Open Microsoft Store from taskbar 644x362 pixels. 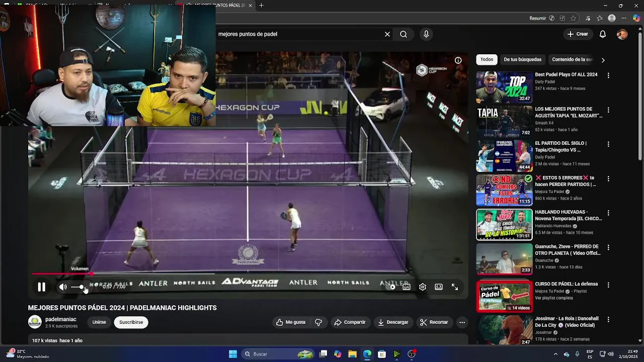[x=382, y=354]
